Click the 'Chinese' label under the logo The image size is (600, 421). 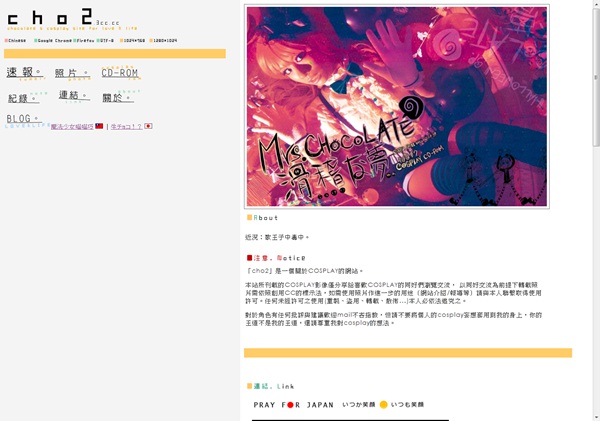coord(15,40)
